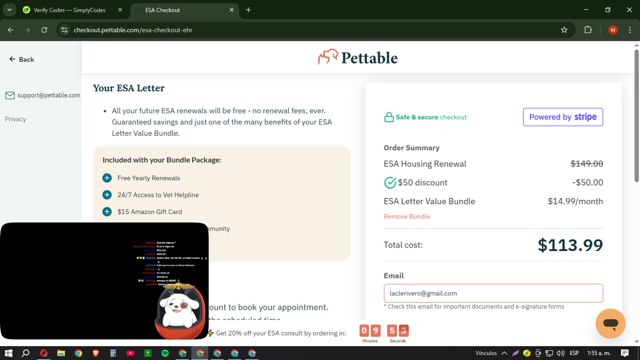Image resolution: width=640 pixels, height=360 pixels.
Task: Click the volume speaker tray icon
Action: [x=560, y=353]
